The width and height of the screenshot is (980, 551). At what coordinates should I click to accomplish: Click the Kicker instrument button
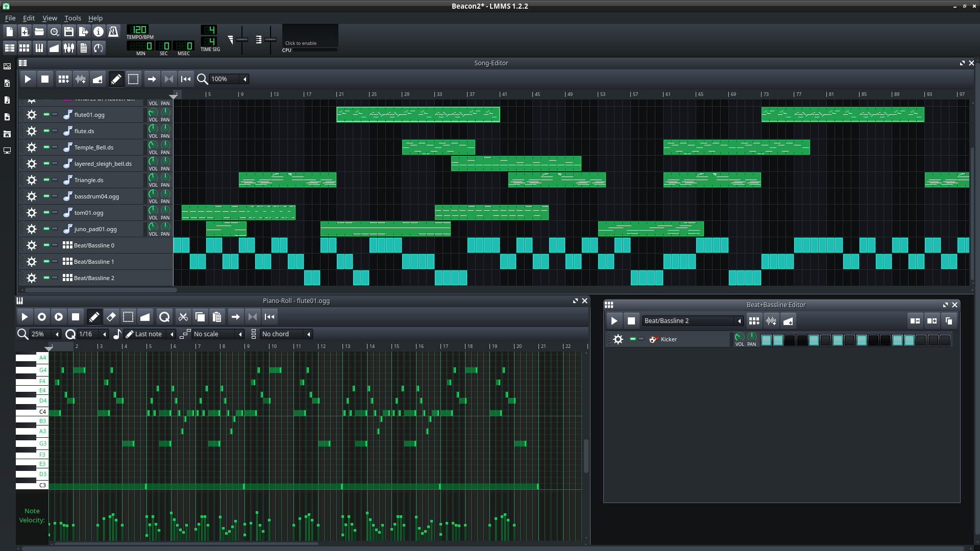coord(688,339)
